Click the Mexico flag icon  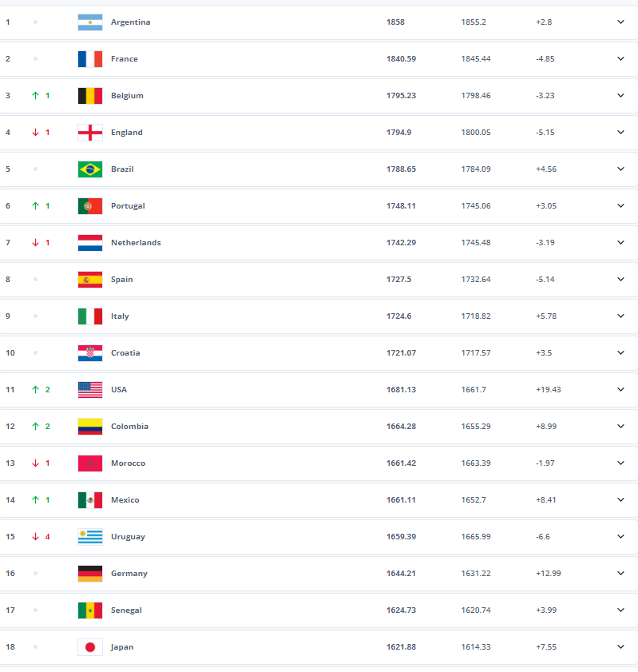coord(89,500)
